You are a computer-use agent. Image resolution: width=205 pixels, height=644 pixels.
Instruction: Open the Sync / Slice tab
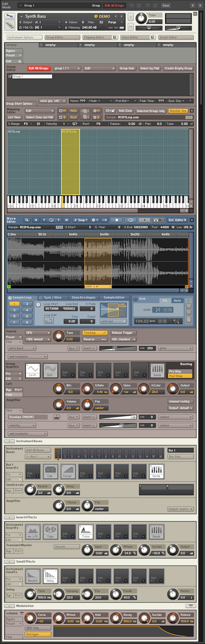click(52, 297)
